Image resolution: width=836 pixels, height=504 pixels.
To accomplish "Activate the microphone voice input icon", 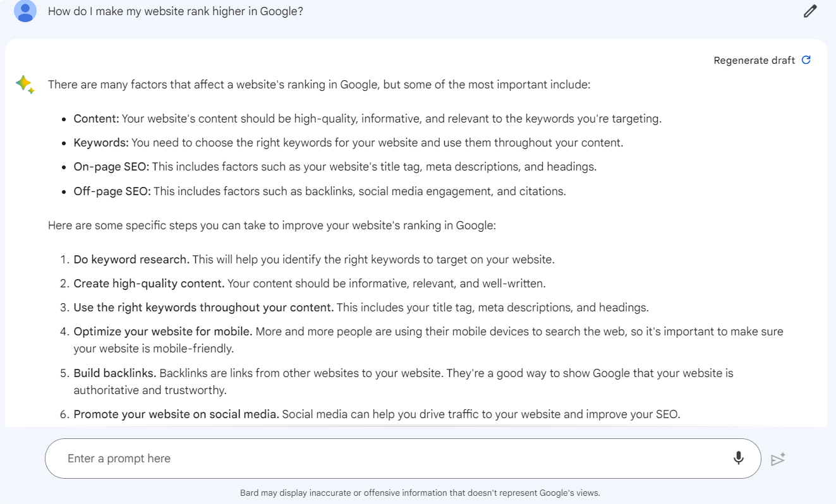I will 738,459.
